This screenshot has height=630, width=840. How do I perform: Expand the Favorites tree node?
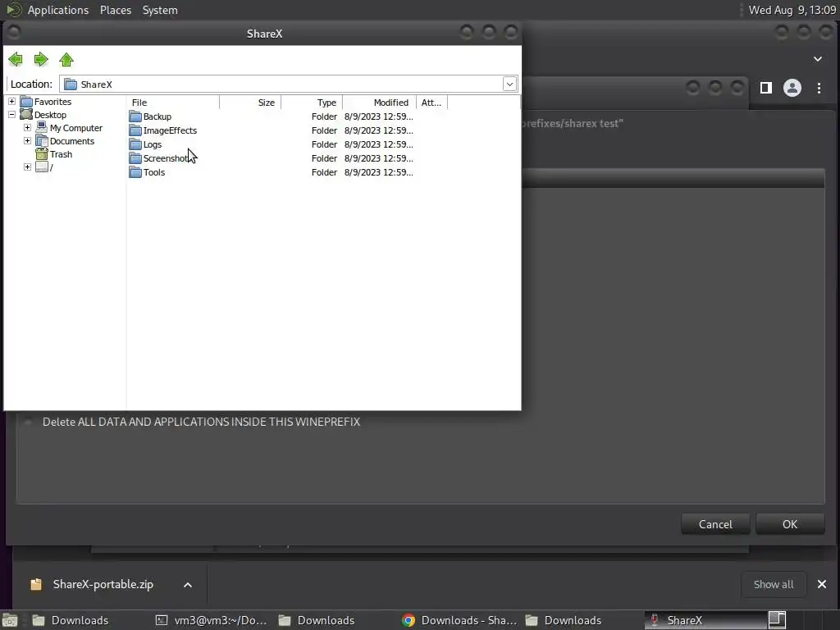pyautogui.click(x=11, y=101)
